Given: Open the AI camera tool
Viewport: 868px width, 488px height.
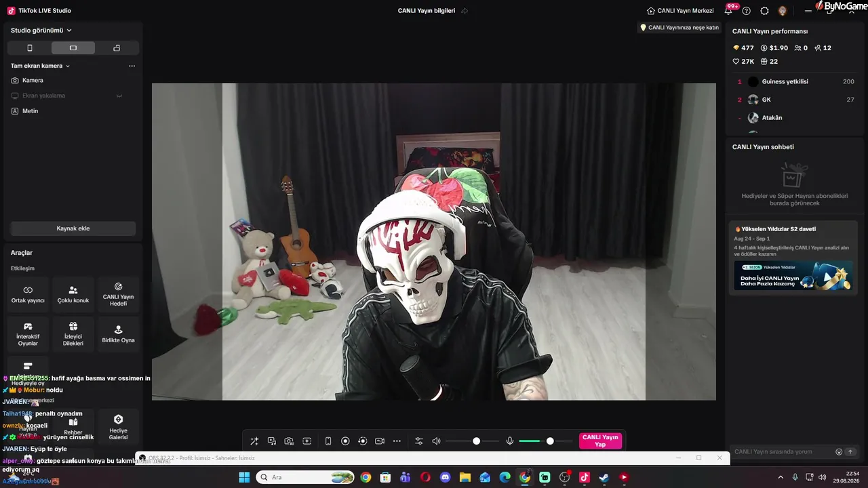Looking at the screenshot, I should click(x=289, y=441).
